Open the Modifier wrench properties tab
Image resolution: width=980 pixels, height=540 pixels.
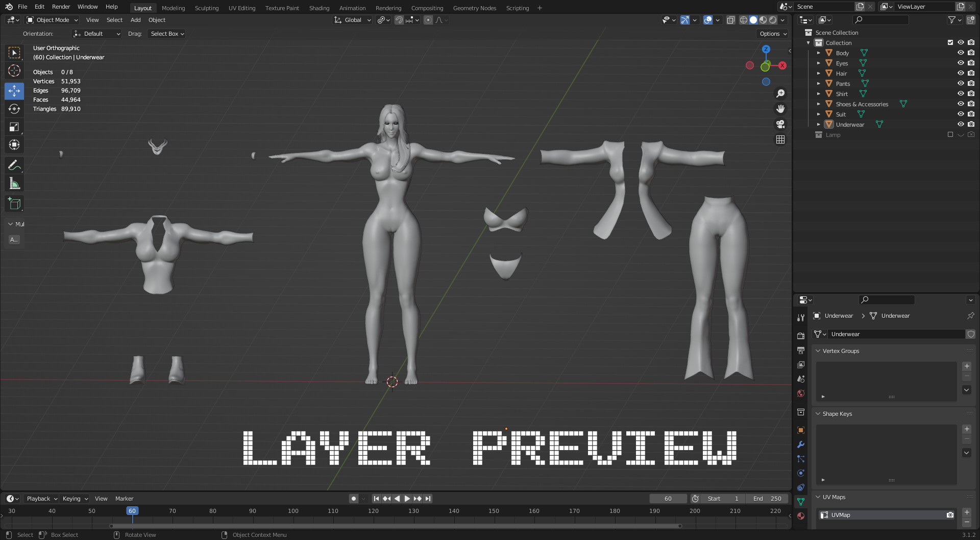tap(801, 444)
